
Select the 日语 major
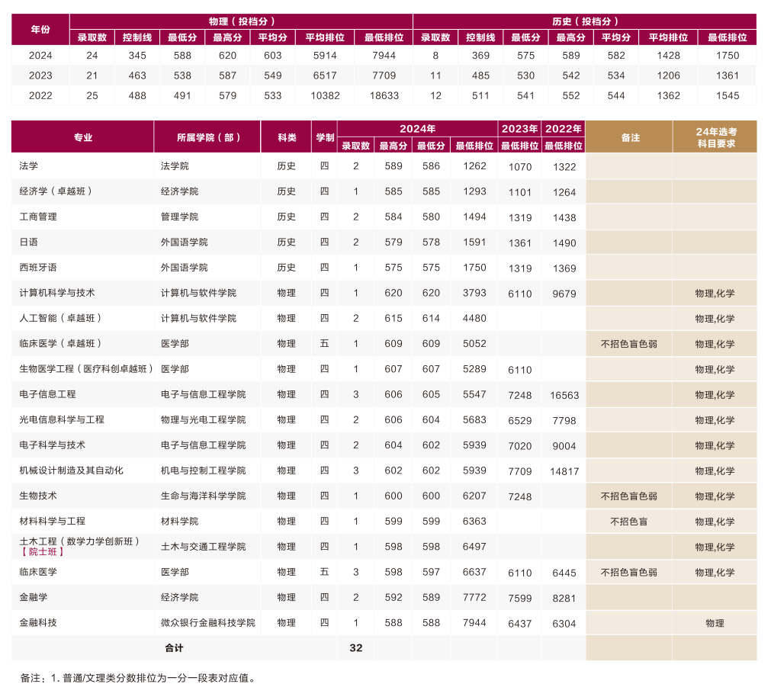click(28, 242)
